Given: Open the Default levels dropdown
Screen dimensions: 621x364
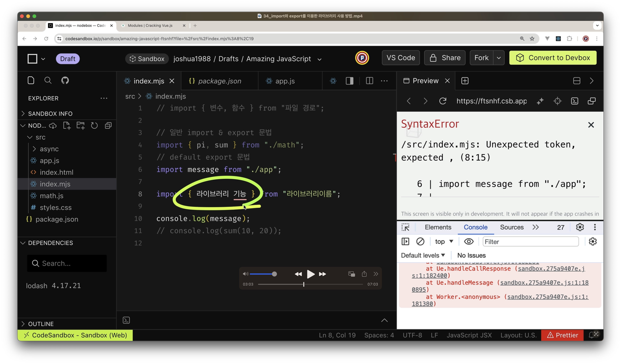Looking at the screenshot, I should (x=423, y=255).
